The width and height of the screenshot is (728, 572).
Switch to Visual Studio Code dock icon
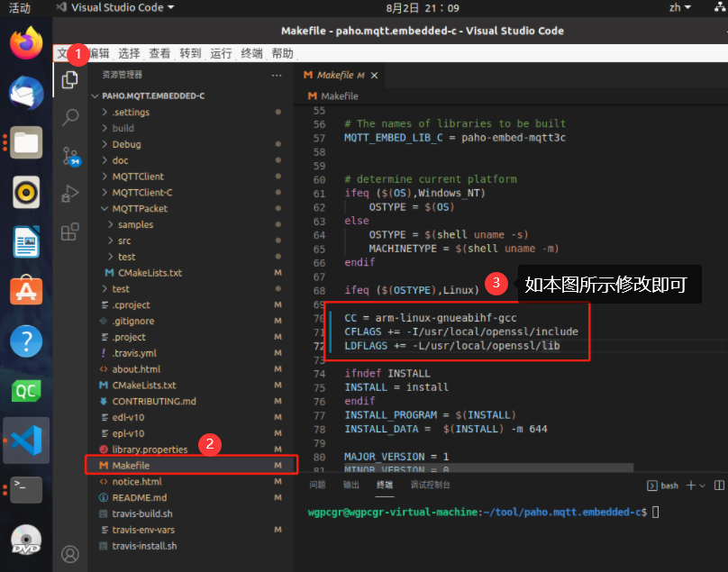point(26,440)
